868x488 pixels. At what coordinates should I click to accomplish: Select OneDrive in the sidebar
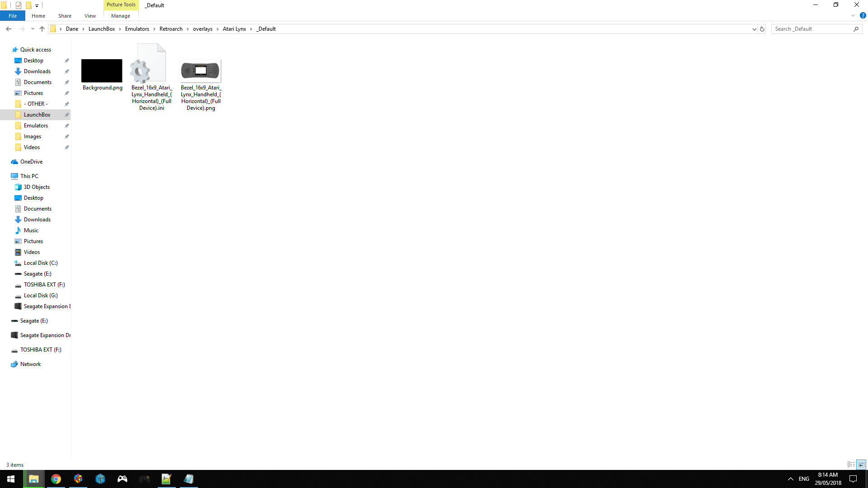tap(31, 162)
